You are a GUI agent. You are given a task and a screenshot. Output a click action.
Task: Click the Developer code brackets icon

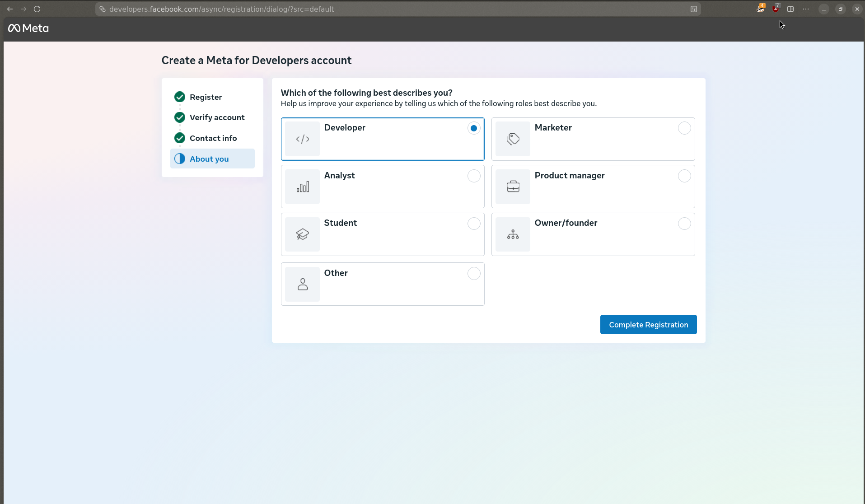pos(303,139)
